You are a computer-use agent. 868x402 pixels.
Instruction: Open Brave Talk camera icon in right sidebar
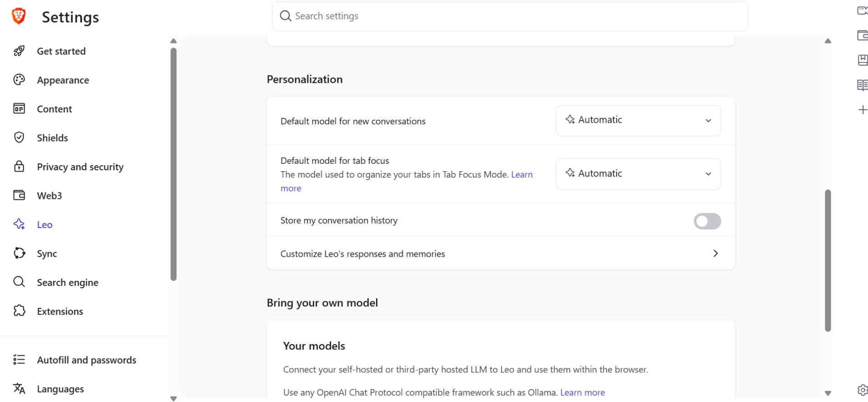863,10
